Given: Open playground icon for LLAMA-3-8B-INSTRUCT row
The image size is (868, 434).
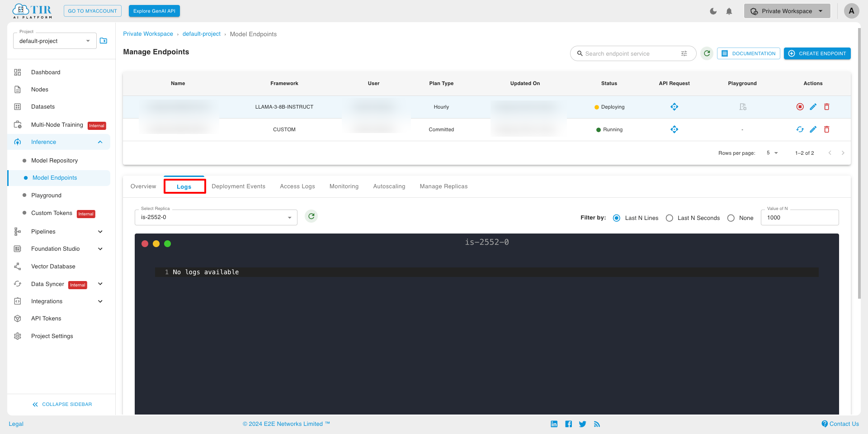Looking at the screenshot, I should pos(742,107).
